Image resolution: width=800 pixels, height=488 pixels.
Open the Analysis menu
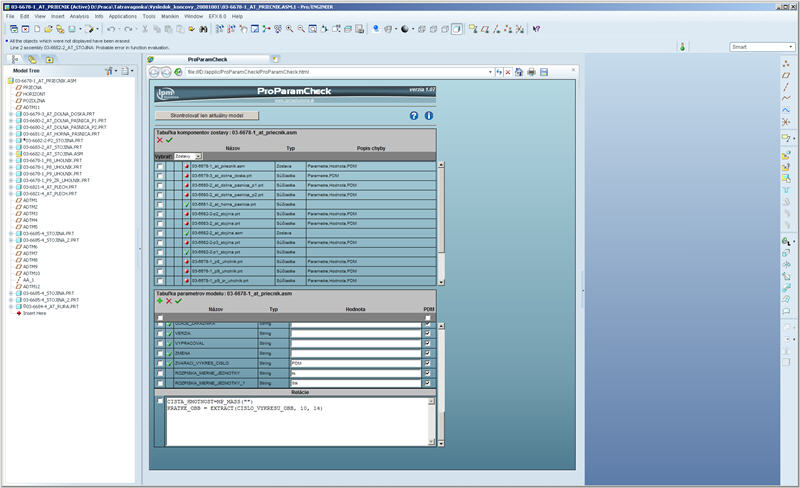tap(79, 16)
